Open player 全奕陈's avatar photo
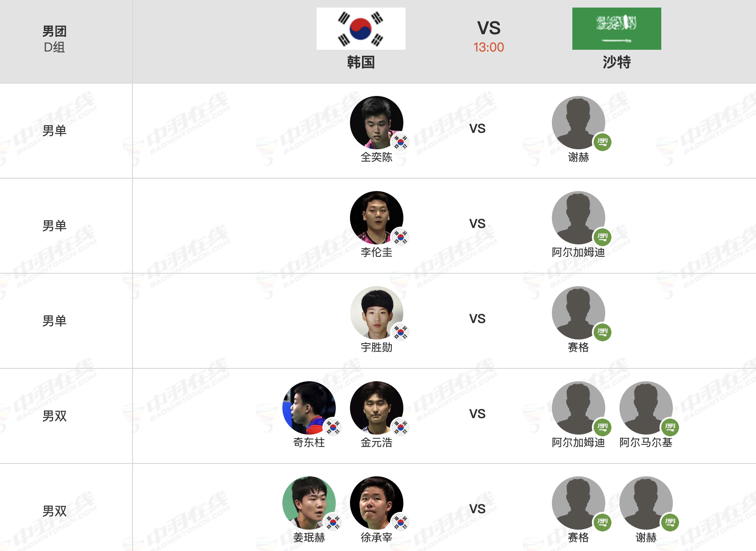Viewport: 756px width, 551px height. click(377, 123)
